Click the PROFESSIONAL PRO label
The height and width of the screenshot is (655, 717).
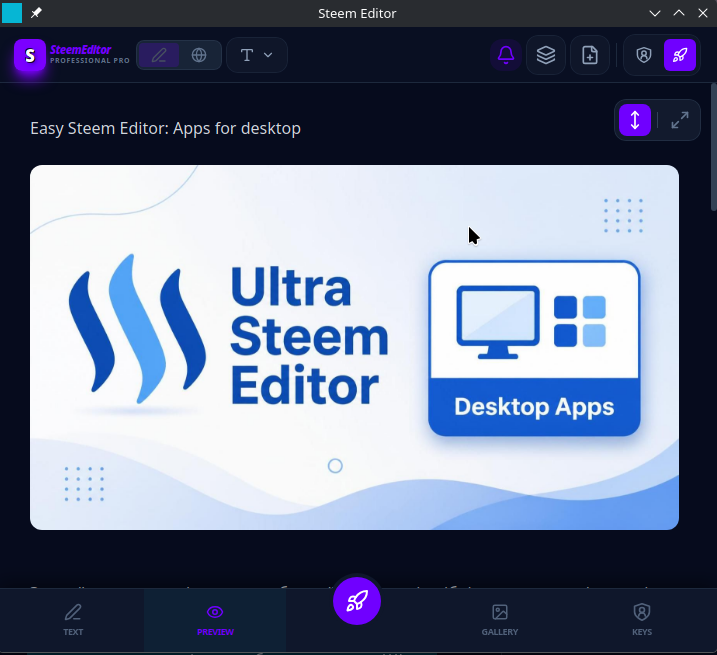tap(90, 60)
